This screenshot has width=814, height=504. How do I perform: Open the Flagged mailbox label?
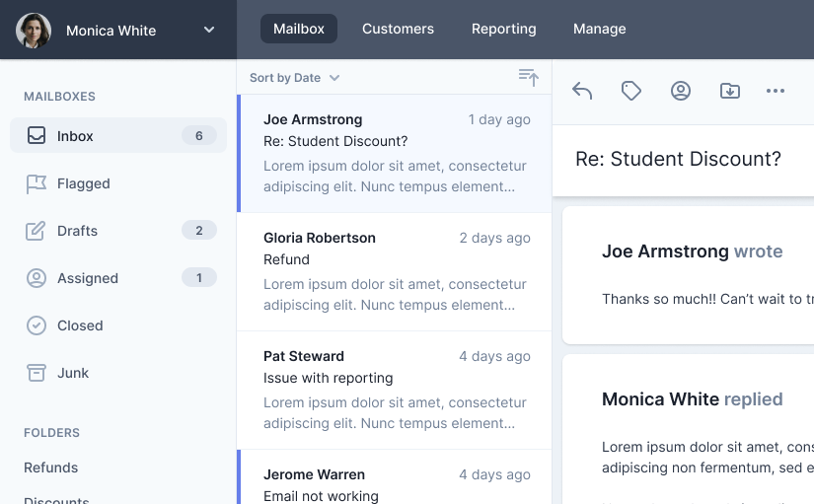[x=84, y=183]
